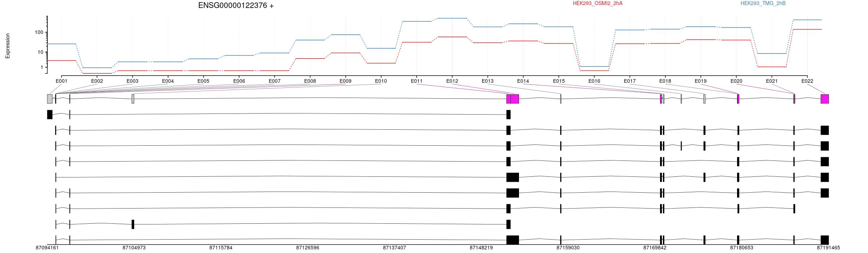Click the extra middle exon of the eighth transcript

(x=133, y=224)
